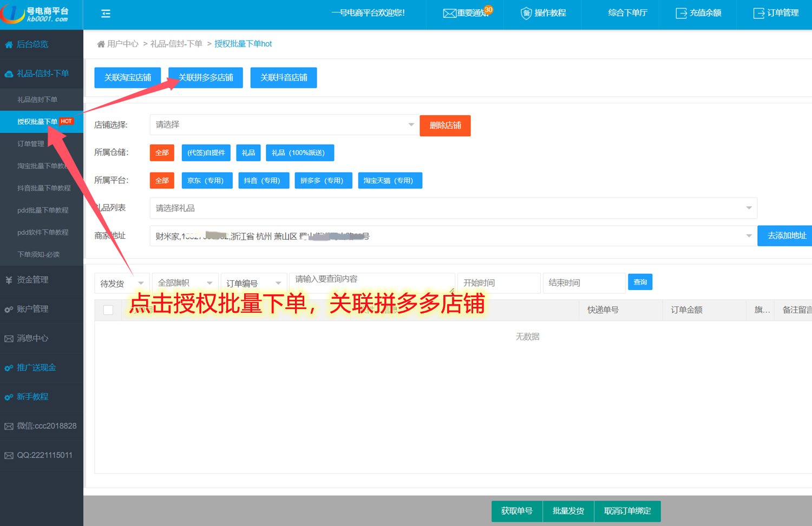This screenshot has width=812, height=526.
Task: Select 拼多多 (专用) platform filter
Action: coord(323,181)
